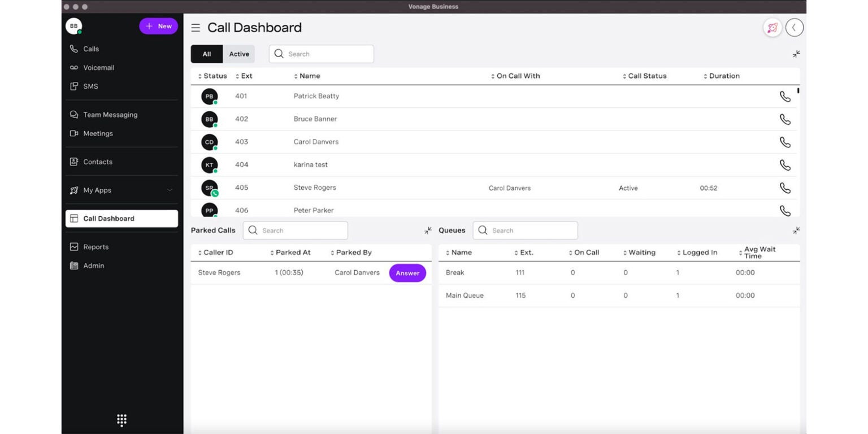868x434 pixels.
Task: Answer the parked Steve Rogers call
Action: pyautogui.click(x=407, y=273)
